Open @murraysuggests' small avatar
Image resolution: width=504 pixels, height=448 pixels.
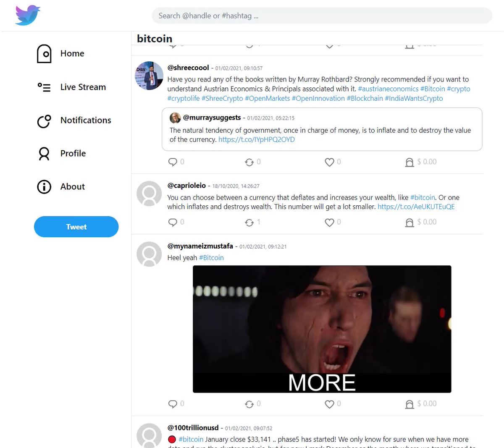[x=175, y=118]
